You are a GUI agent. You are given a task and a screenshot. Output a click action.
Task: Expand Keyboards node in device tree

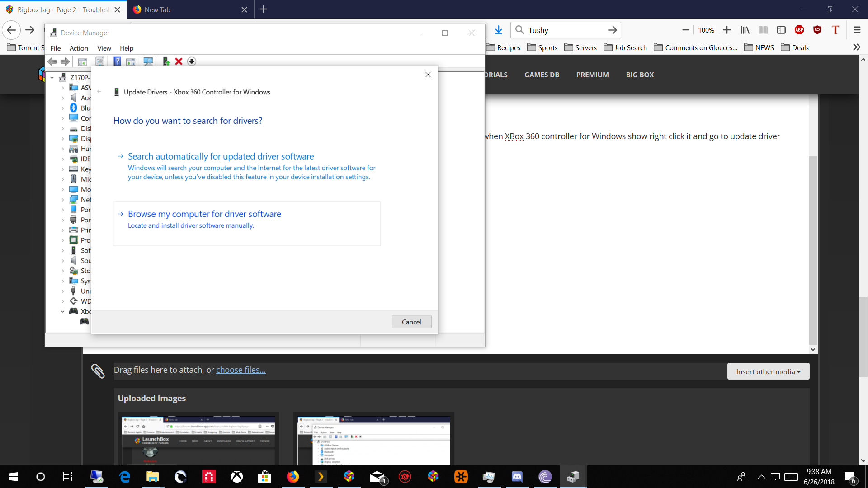click(63, 169)
